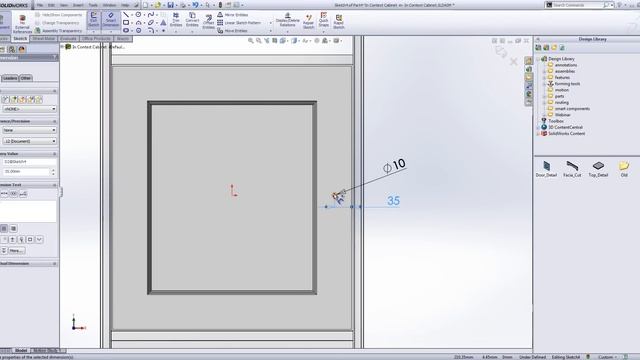Click the Under Defined status bar text

tap(532, 357)
